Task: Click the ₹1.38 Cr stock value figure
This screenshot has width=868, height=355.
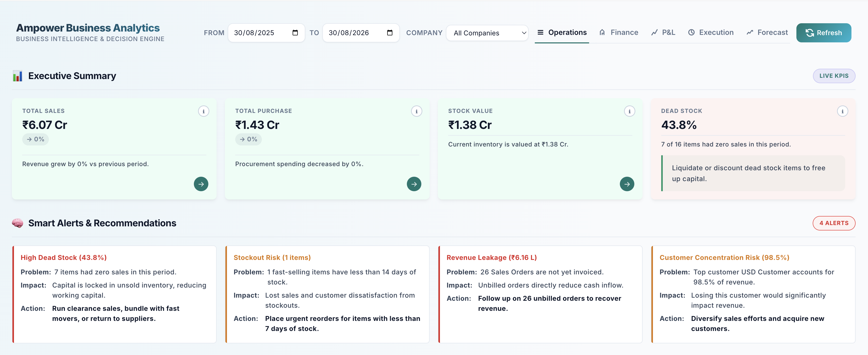Action: coord(470,125)
